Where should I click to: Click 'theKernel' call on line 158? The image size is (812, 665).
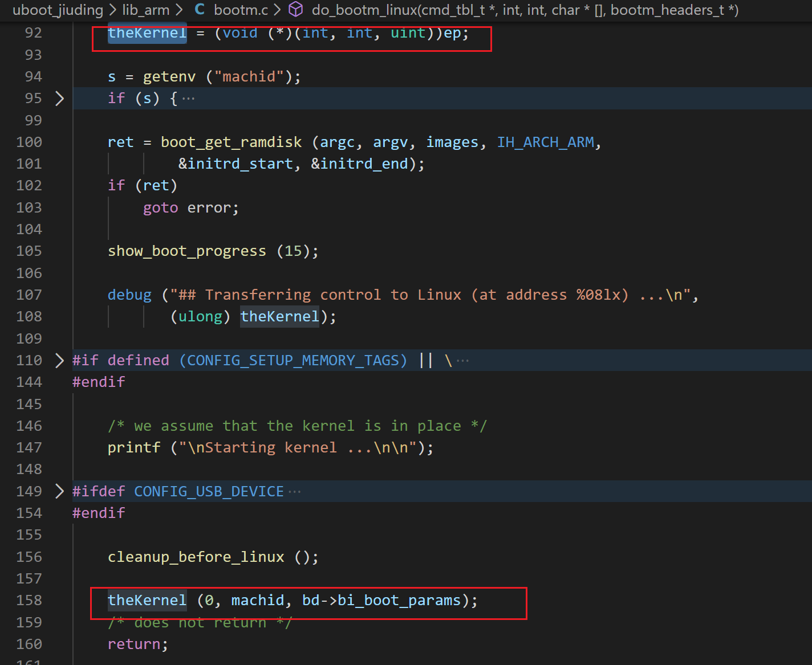coord(147,600)
